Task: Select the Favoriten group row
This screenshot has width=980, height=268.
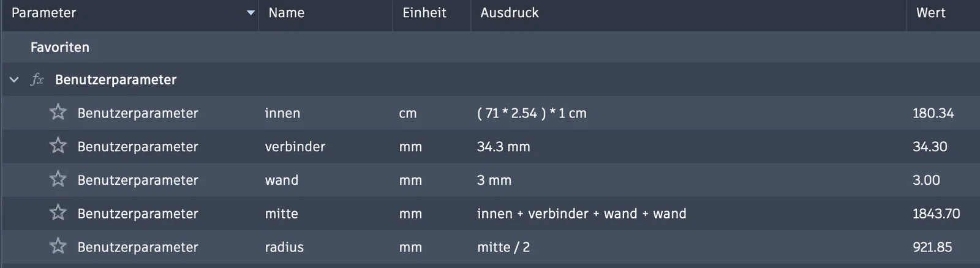Action: tap(490, 47)
